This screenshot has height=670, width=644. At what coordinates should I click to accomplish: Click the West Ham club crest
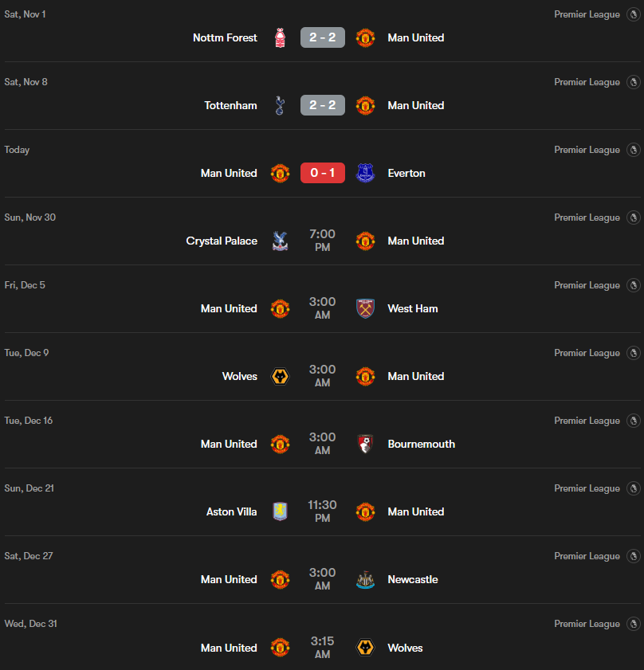click(366, 308)
